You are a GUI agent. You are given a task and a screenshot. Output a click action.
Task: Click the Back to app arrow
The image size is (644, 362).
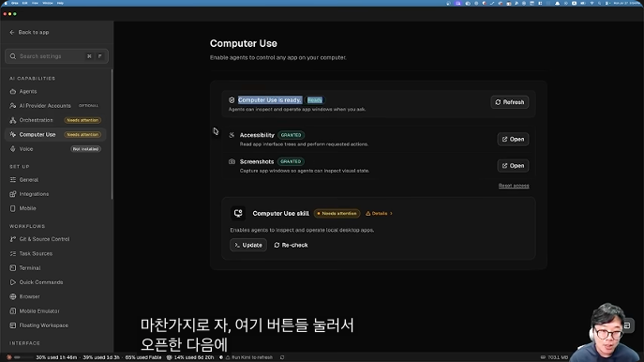(12, 32)
